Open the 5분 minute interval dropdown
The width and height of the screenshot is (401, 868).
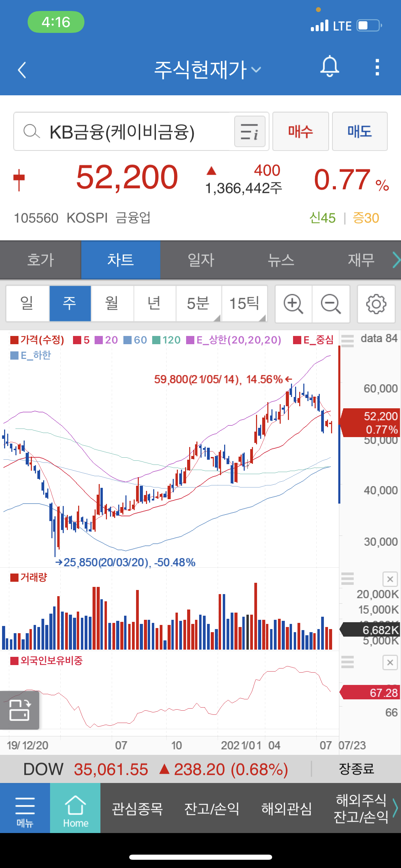click(x=198, y=304)
